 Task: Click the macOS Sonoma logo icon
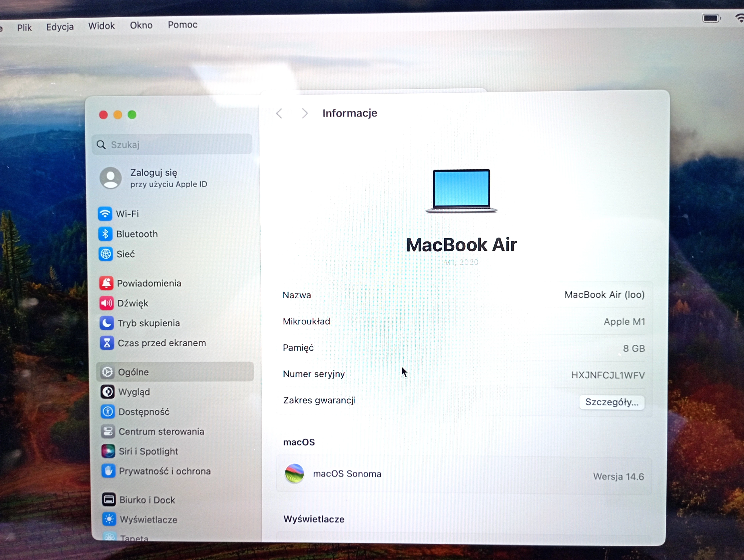[294, 473]
